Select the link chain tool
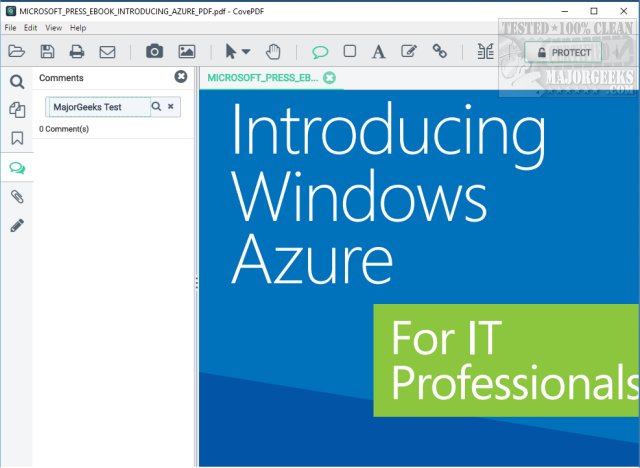 click(440, 51)
